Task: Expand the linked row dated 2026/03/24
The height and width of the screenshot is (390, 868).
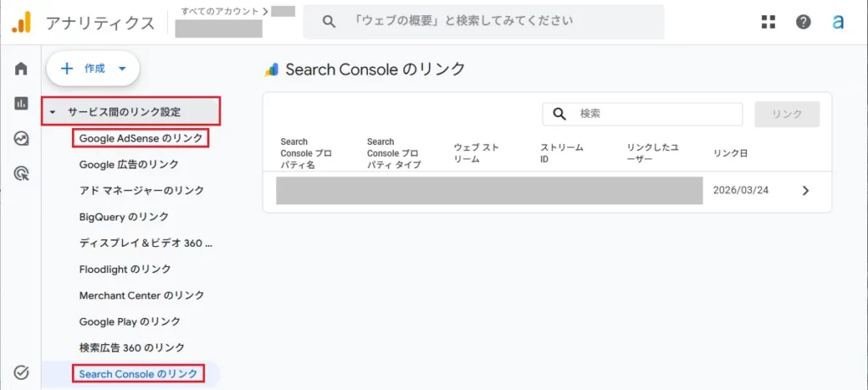Action: [x=805, y=191]
